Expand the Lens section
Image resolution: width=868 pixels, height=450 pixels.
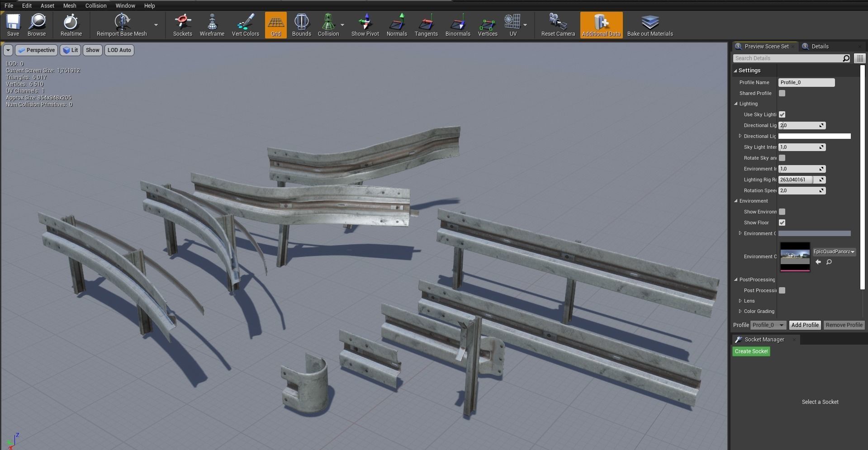click(740, 301)
